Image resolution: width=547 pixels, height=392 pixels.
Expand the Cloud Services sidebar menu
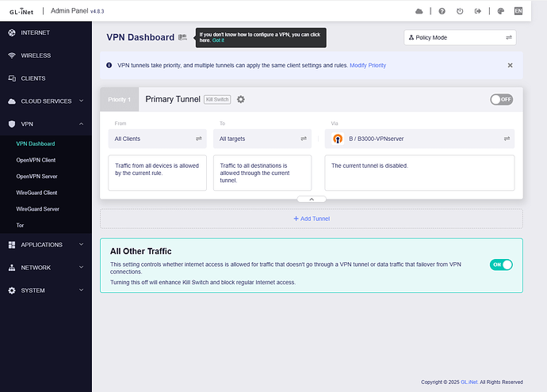pos(46,101)
